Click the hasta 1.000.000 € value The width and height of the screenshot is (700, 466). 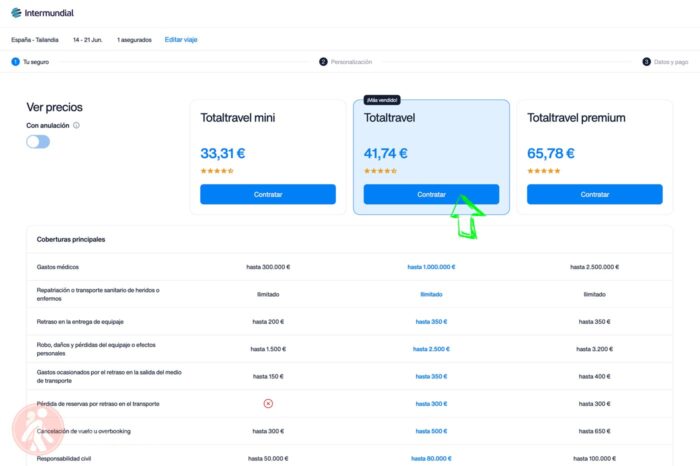[431, 267]
